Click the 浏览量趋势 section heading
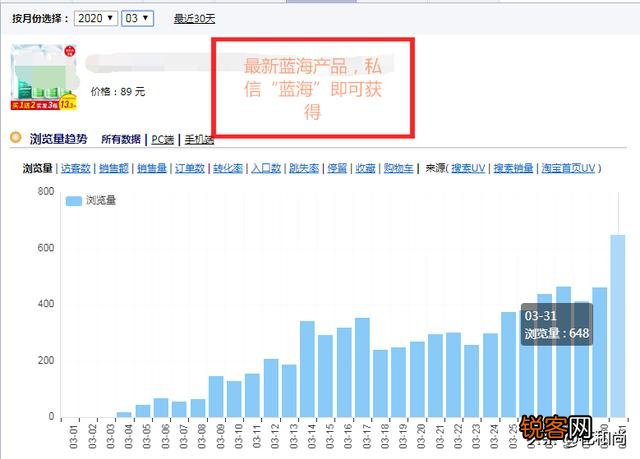Screen dimensions: 640x459 pos(58,139)
